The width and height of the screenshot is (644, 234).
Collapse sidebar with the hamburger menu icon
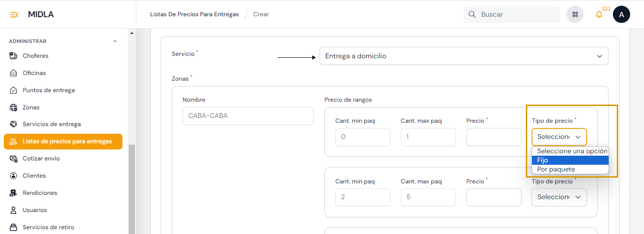coord(14,14)
